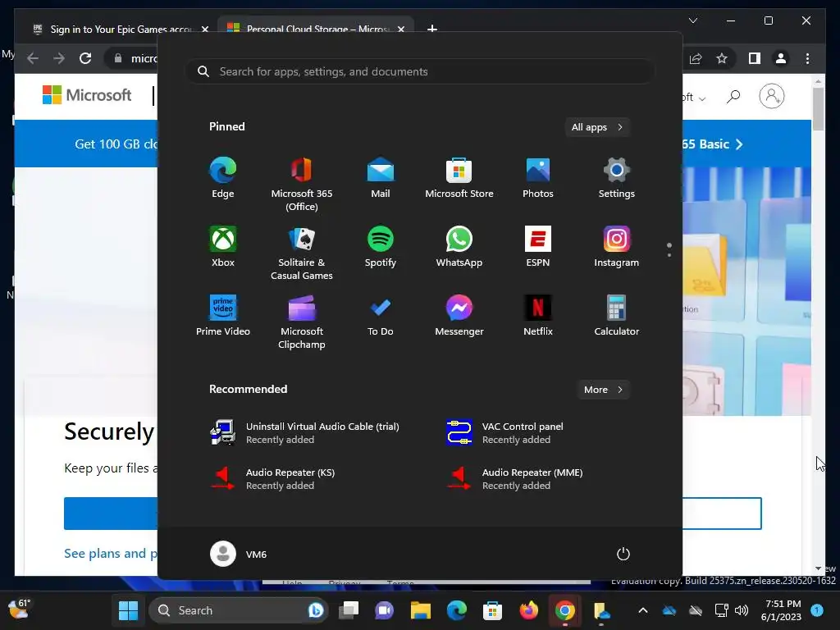
Task: Open the VM6 user account menu
Action: [x=239, y=554]
